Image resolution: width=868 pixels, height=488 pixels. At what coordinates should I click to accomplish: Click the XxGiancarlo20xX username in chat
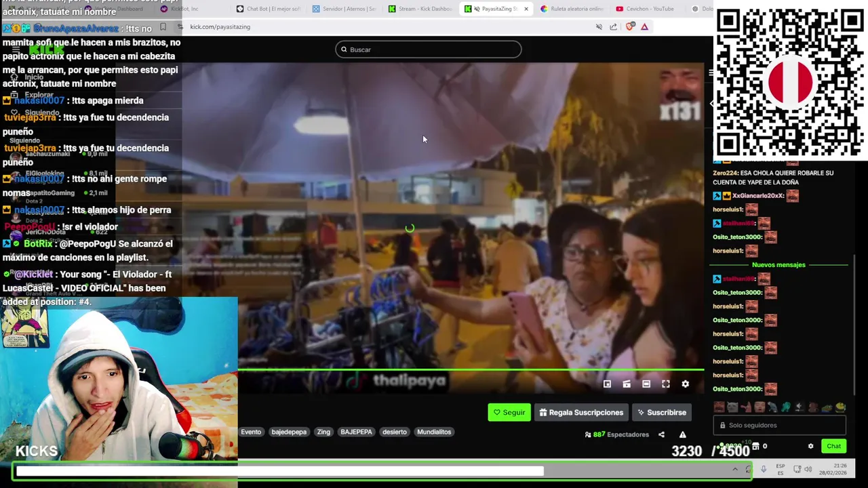757,196
